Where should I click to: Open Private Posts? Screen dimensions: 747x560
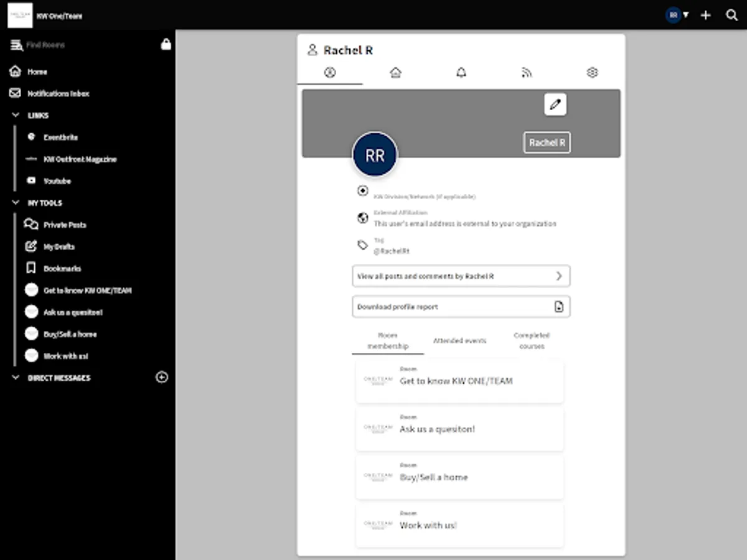click(65, 225)
